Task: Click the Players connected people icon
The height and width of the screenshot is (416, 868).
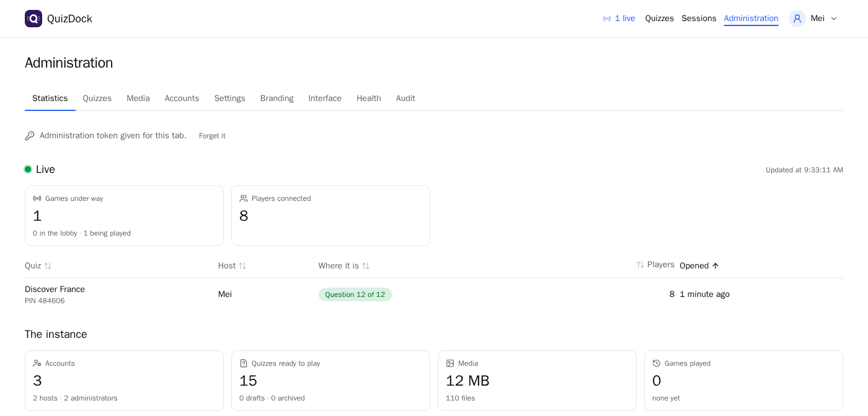Action: (x=244, y=198)
